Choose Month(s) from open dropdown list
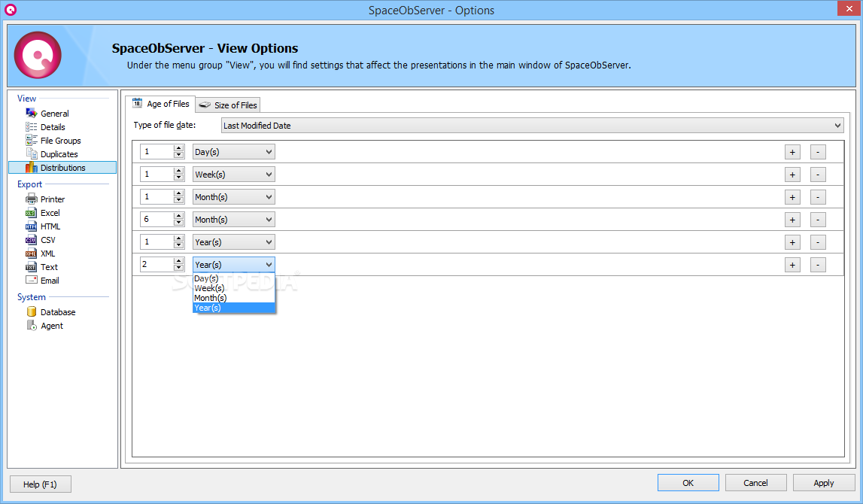Screen dimensions: 863x504 pos(233,298)
